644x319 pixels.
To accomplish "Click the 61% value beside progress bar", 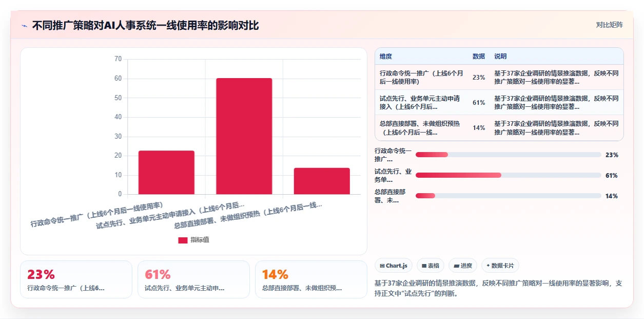I will click(x=612, y=175).
